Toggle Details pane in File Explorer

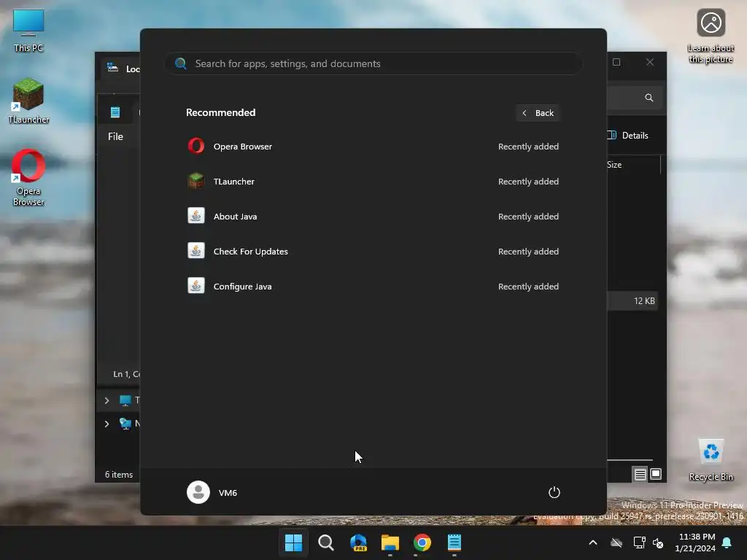627,135
